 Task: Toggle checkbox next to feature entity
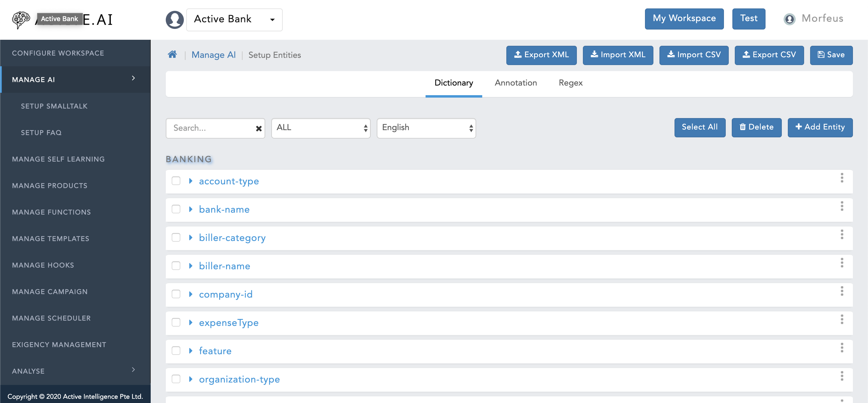point(176,350)
